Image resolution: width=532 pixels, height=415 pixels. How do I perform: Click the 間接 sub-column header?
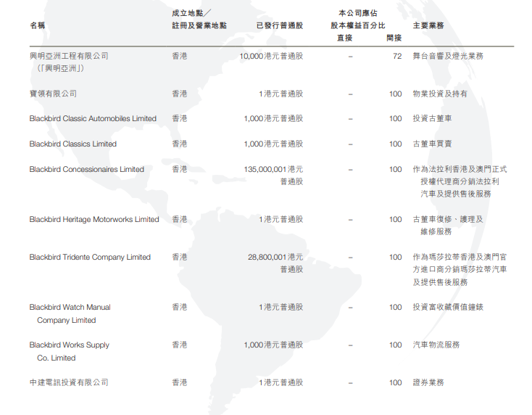pyautogui.click(x=394, y=38)
